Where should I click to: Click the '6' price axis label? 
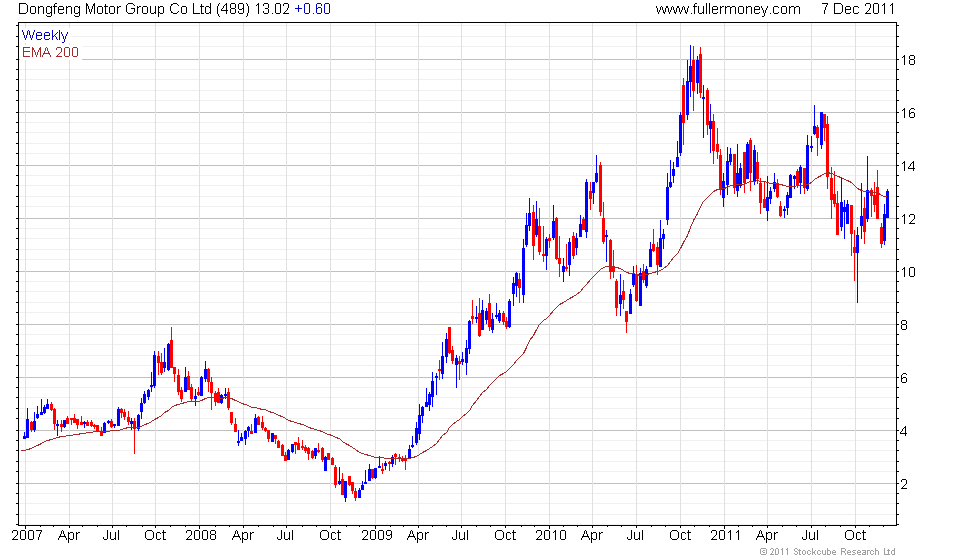904,378
